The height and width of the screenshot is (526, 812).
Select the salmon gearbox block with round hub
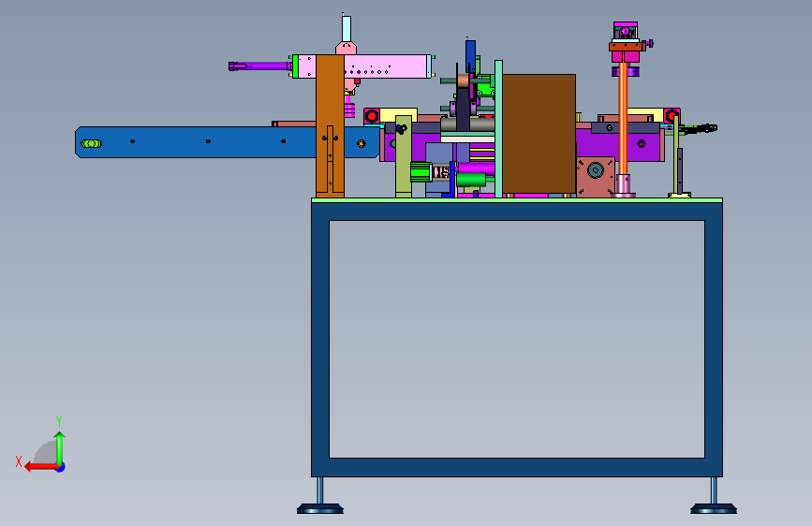[x=596, y=177]
